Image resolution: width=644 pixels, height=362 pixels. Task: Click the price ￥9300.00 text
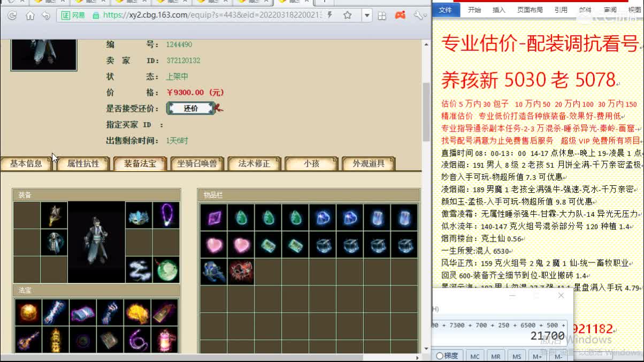pos(195,92)
